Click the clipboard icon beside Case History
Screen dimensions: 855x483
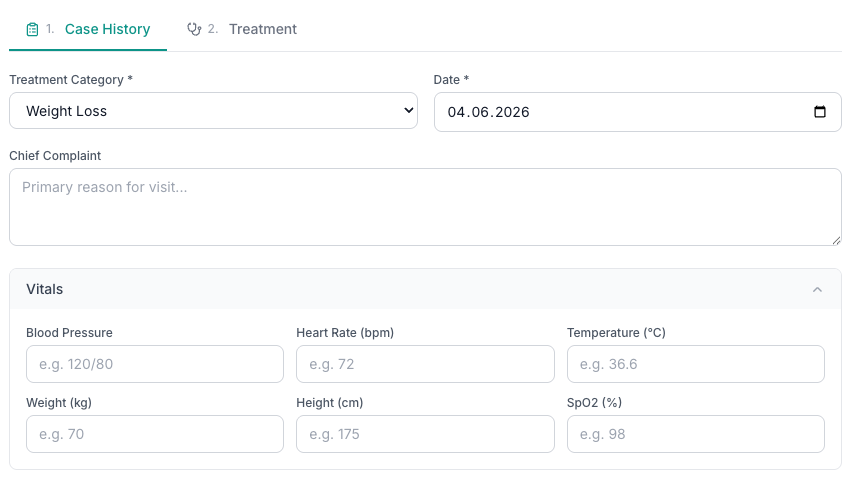pyautogui.click(x=32, y=29)
